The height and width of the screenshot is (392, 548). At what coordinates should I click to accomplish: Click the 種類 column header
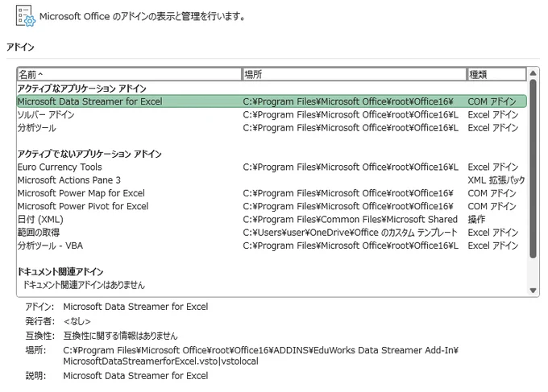[x=496, y=74]
